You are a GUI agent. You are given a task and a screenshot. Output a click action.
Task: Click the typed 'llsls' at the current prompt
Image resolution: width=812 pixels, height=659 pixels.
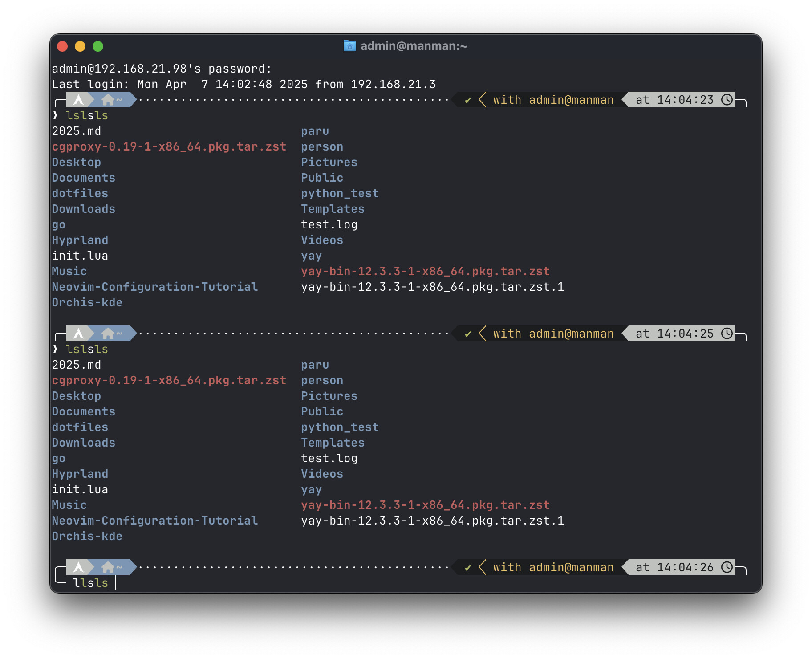coord(90,583)
